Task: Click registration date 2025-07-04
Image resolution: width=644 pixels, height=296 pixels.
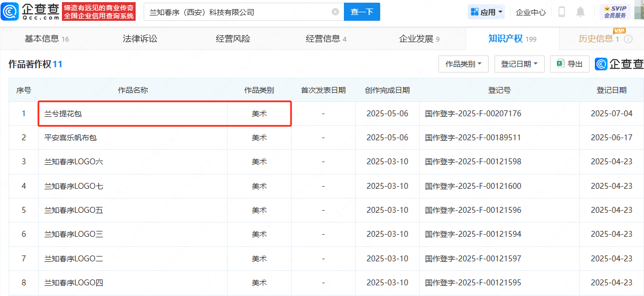Action: (x=611, y=114)
